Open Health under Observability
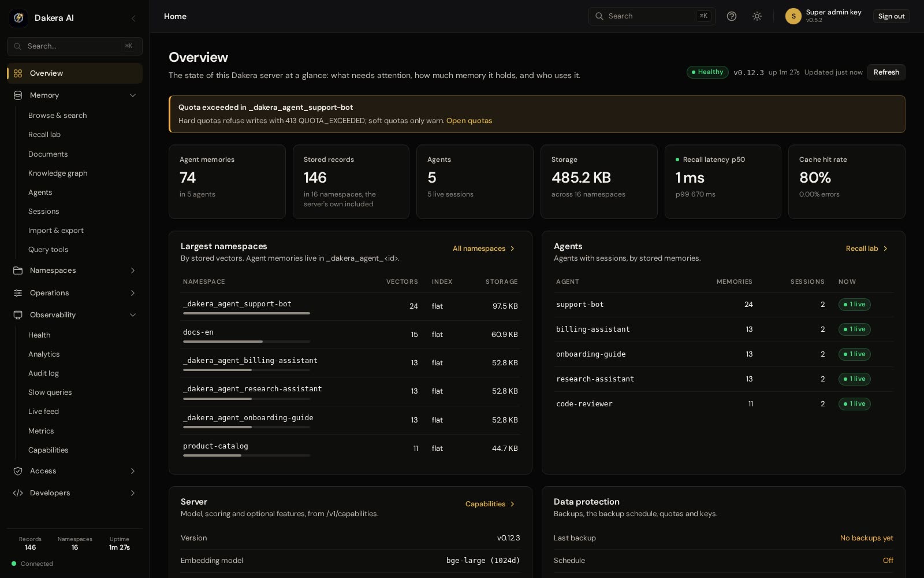This screenshot has width=924, height=578. 39,335
